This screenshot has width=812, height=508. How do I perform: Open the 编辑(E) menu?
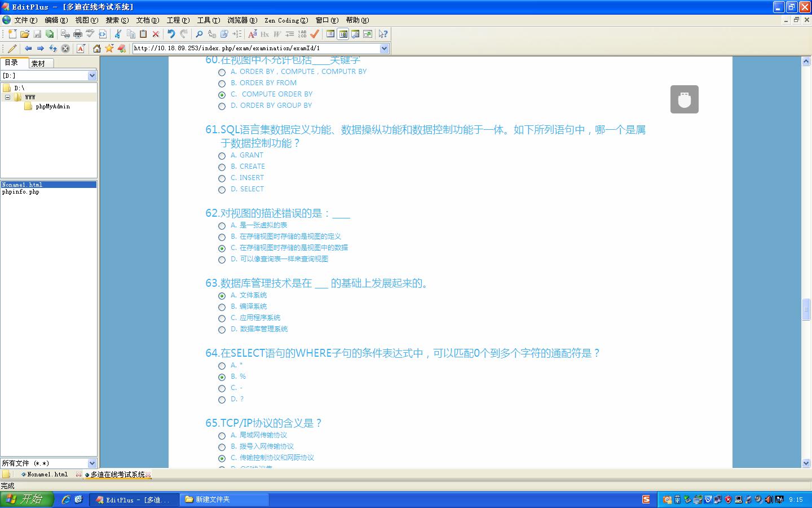[56, 20]
